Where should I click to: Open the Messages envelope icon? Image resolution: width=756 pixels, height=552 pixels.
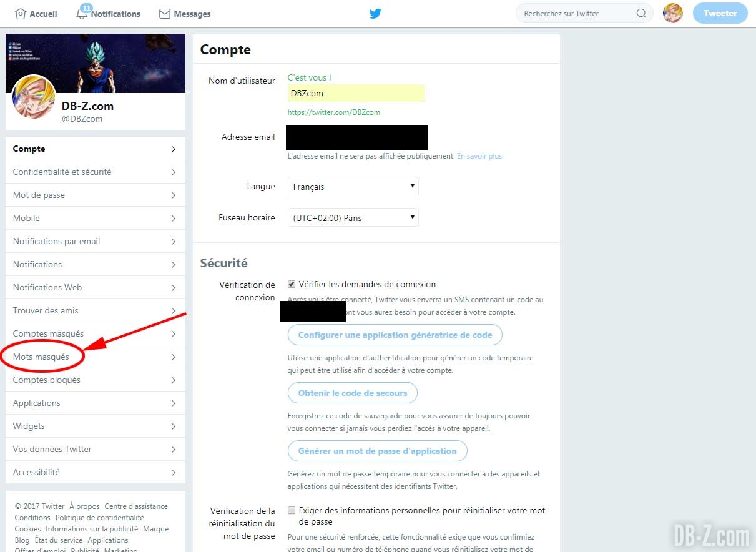[165, 14]
